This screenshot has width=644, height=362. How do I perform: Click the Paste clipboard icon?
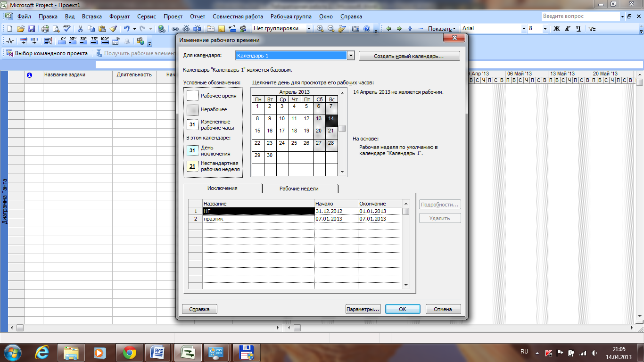(x=102, y=29)
